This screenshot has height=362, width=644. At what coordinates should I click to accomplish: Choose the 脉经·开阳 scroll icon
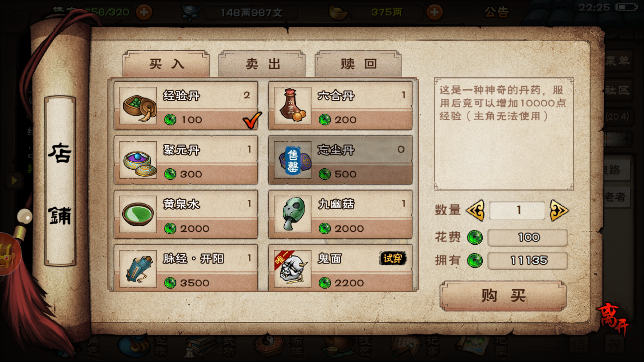[138, 269]
